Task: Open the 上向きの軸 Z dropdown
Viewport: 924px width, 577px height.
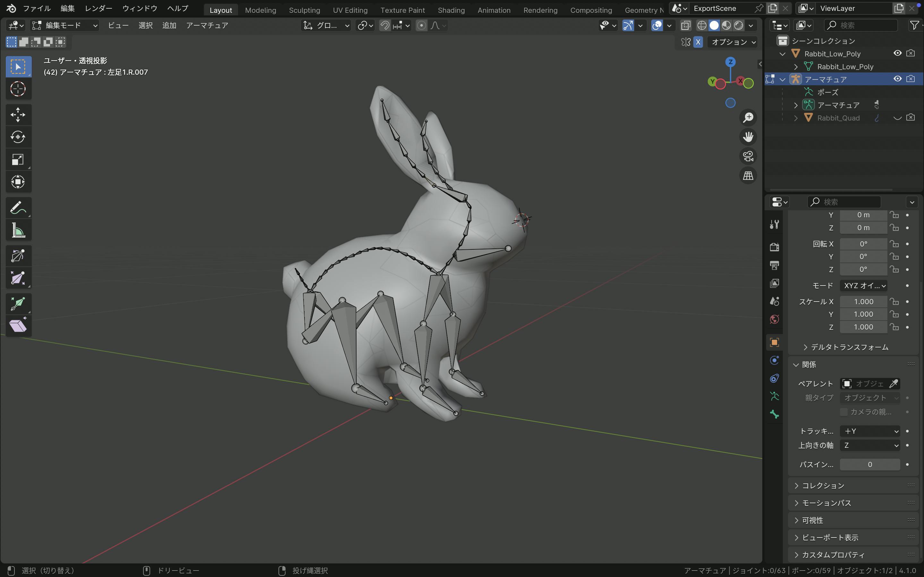Action: [x=870, y=445]
